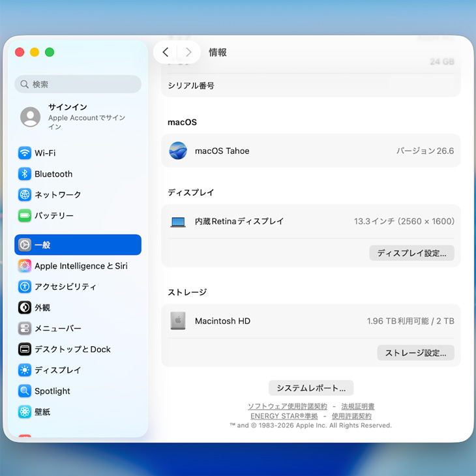Screen dimensions: 476x476
Task: Click the built-in Retina display laptop icon
Action: 178,222
